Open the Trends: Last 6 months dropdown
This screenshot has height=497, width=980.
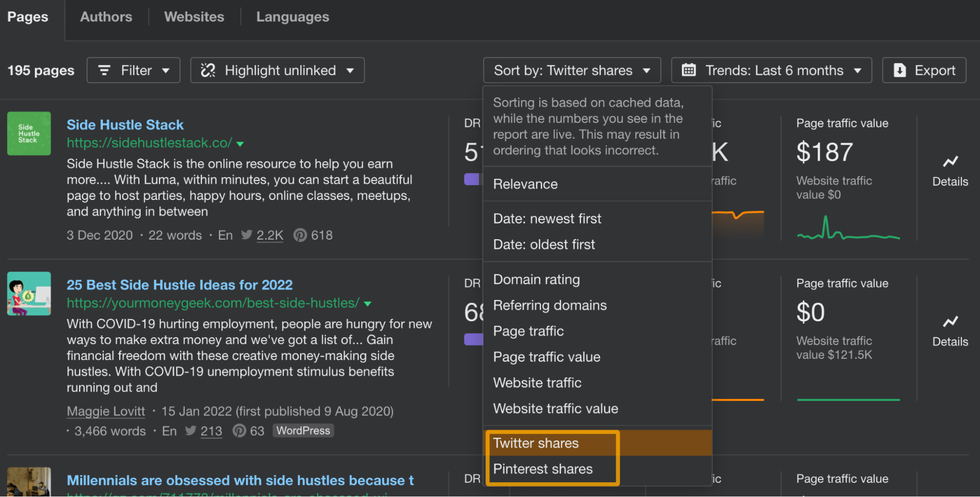[x=771, y=70]
